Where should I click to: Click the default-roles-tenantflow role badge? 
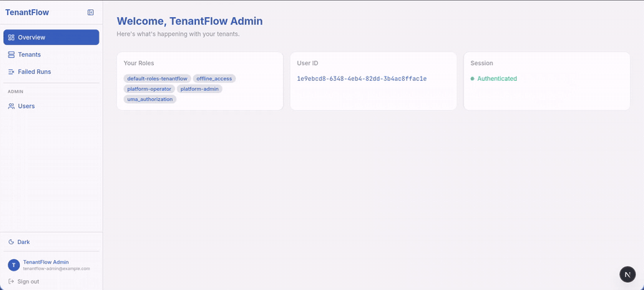(x=157, y=79)
